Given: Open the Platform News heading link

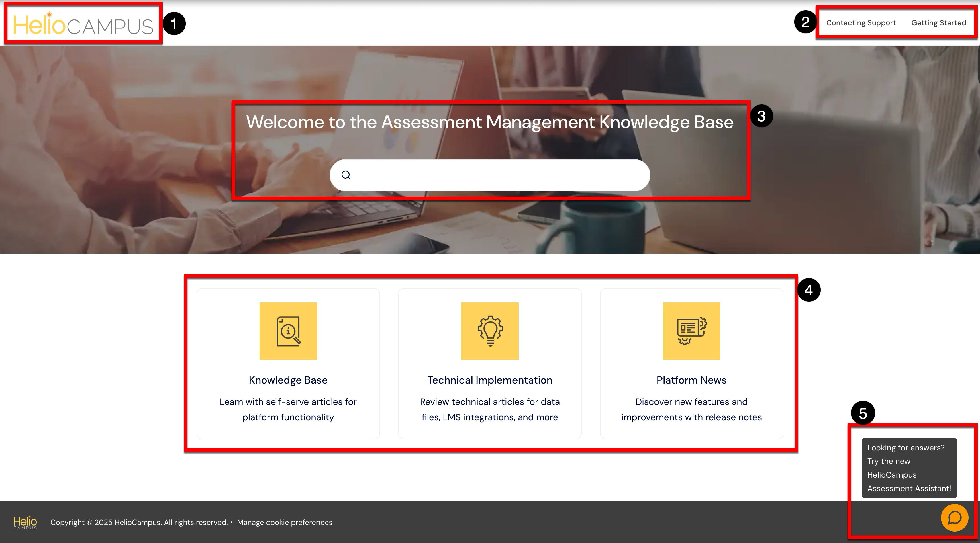Looking at the screenshot, I should pos(691,380).
